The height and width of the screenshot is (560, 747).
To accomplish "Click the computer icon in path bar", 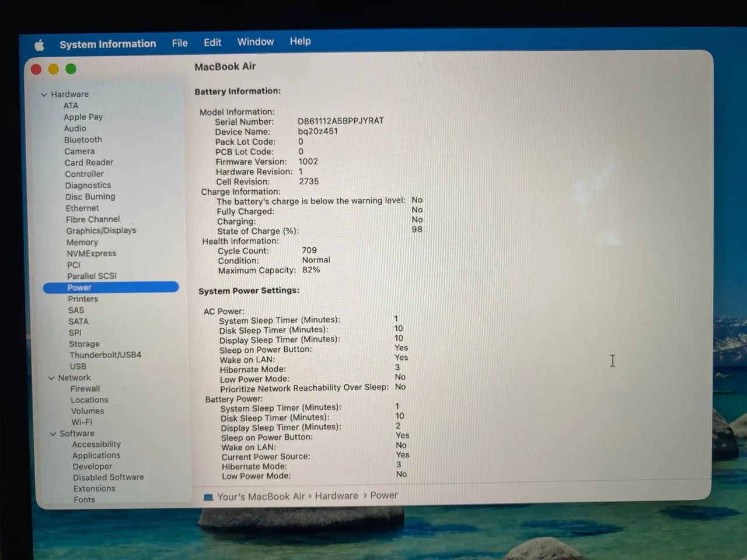I will tap(208, 497).
